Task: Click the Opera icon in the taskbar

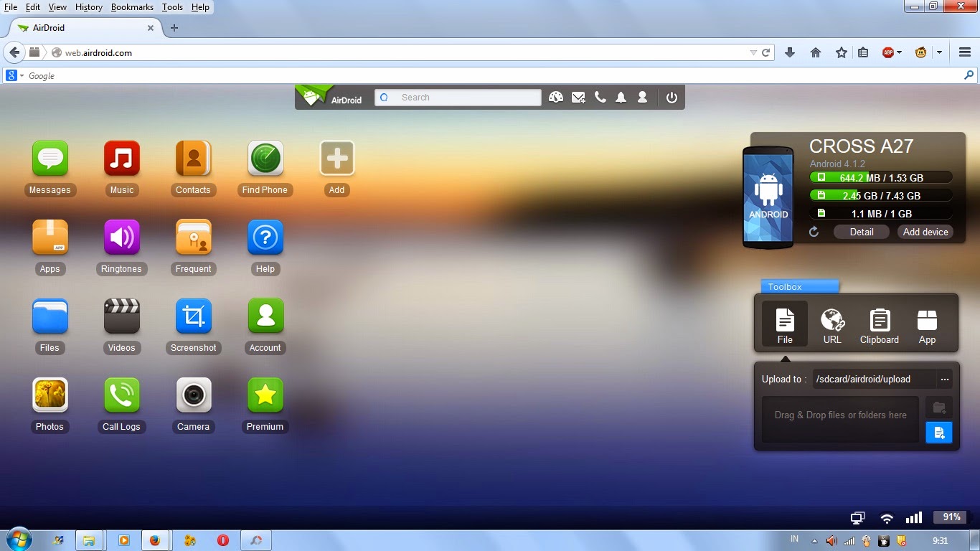Action: (222, 540)
